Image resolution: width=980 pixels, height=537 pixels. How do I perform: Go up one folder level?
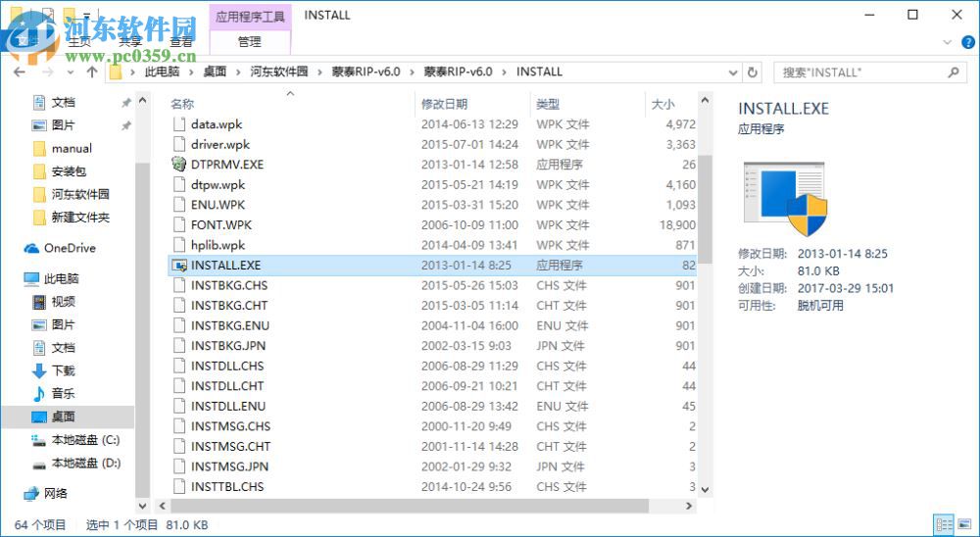[x=92, y=73]
